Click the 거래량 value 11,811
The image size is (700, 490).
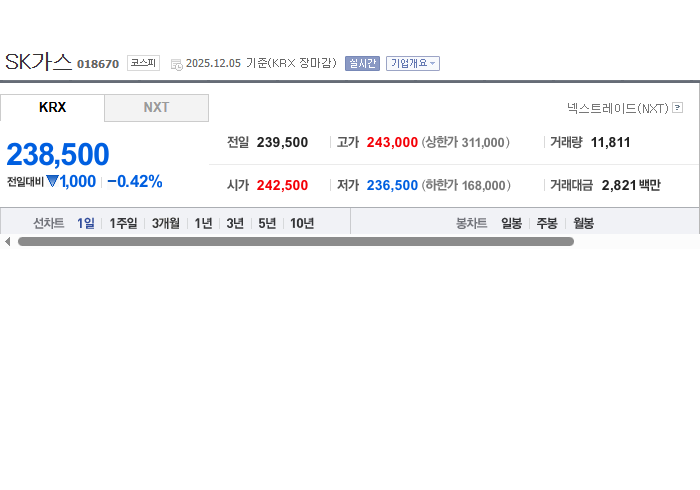pos(610,142)
